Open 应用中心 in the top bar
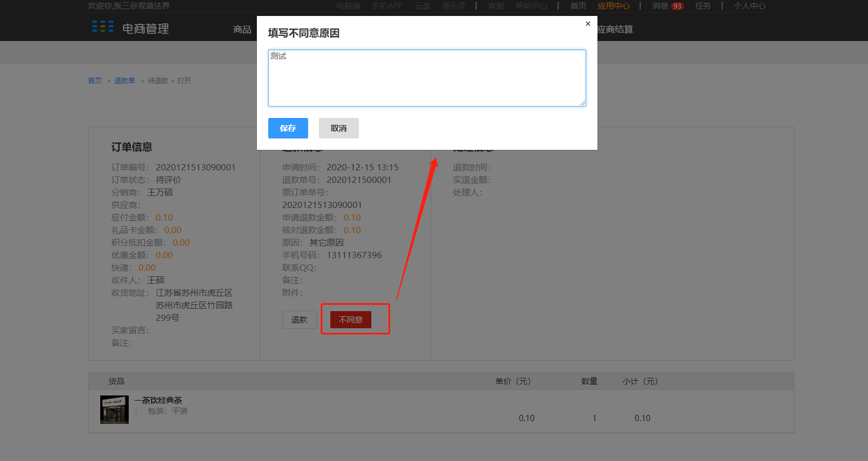The width and height of the screenshot is (868, 461). (613, 6)
